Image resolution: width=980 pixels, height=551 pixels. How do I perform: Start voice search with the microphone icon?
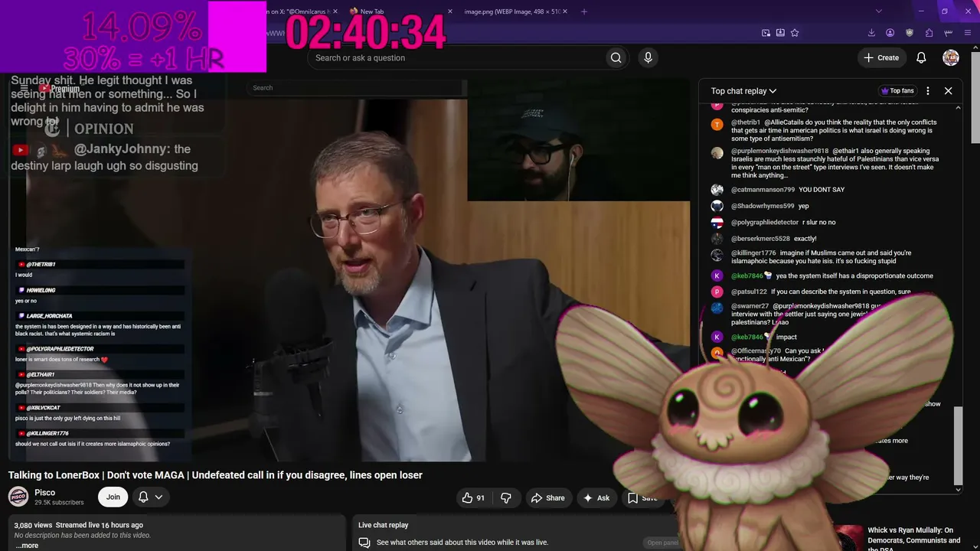648,57
